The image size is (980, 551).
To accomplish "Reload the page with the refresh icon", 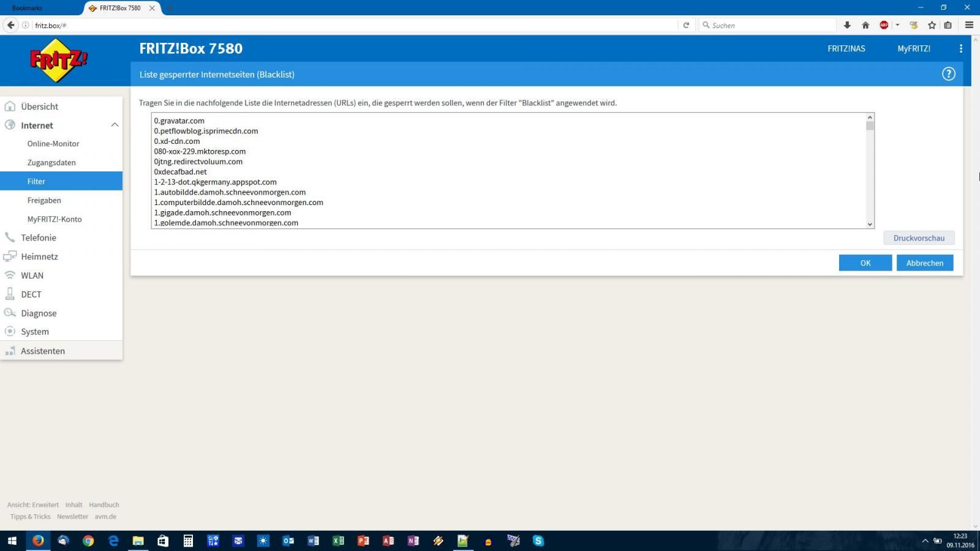I will coord(686,25).
